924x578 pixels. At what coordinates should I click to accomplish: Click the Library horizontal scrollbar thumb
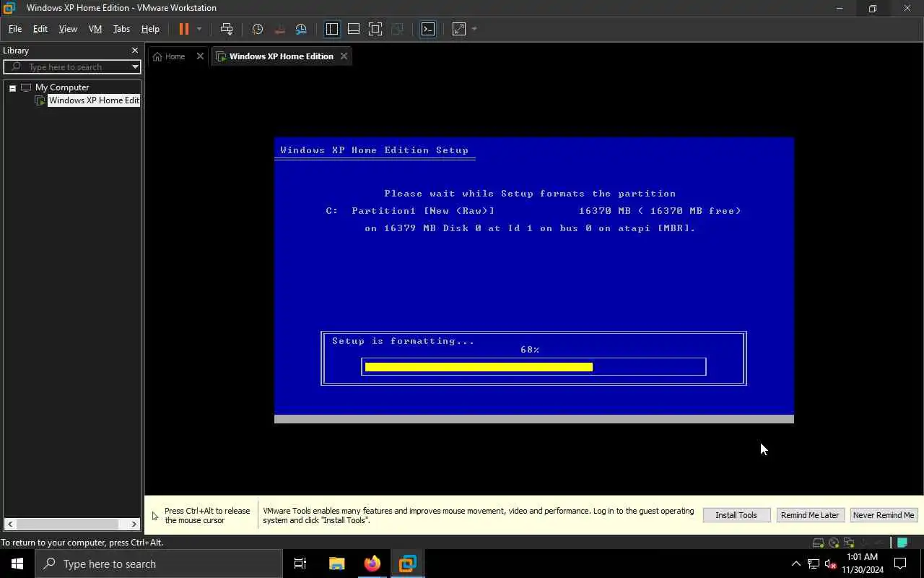[x=67, y=524]
